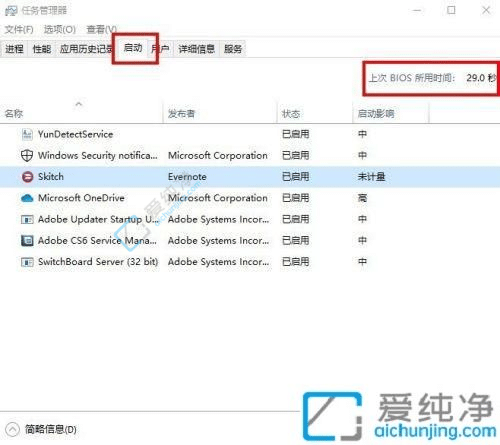Select SwitchBoard Server (32 bit) name
The width and height of the screenshot is (500, 445).
[x=98, y=262]
